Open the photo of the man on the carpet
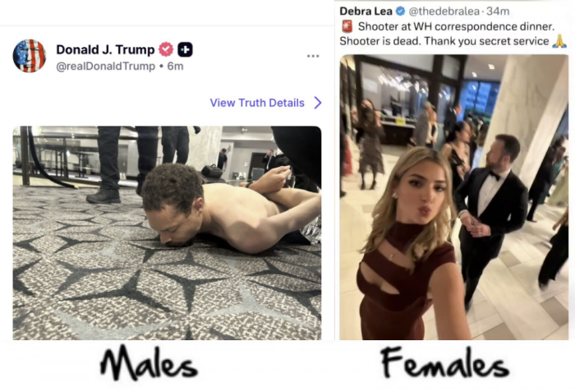This screenshot has height=392, width=575. [168, 233]
